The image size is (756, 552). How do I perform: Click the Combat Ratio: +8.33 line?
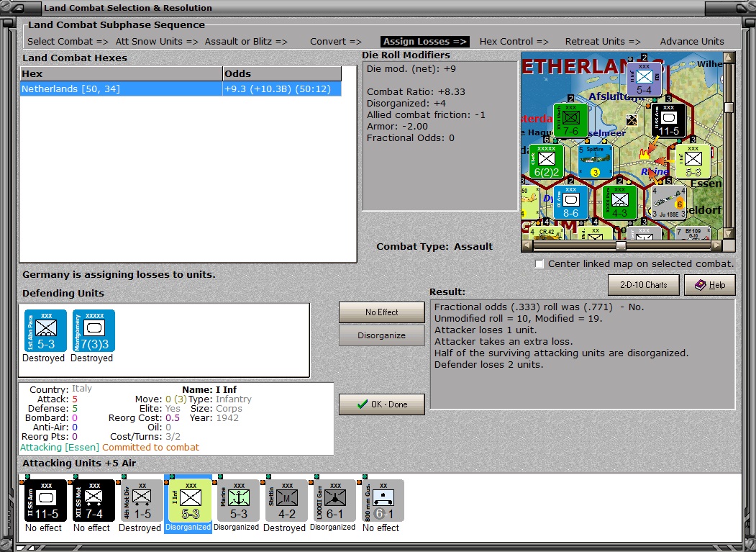tap(416, 91)
